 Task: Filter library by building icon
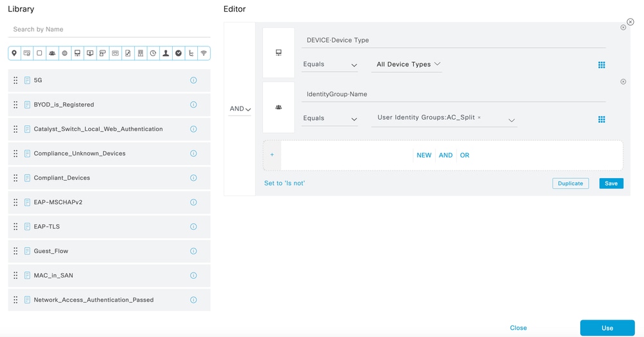tap(141, 53)
